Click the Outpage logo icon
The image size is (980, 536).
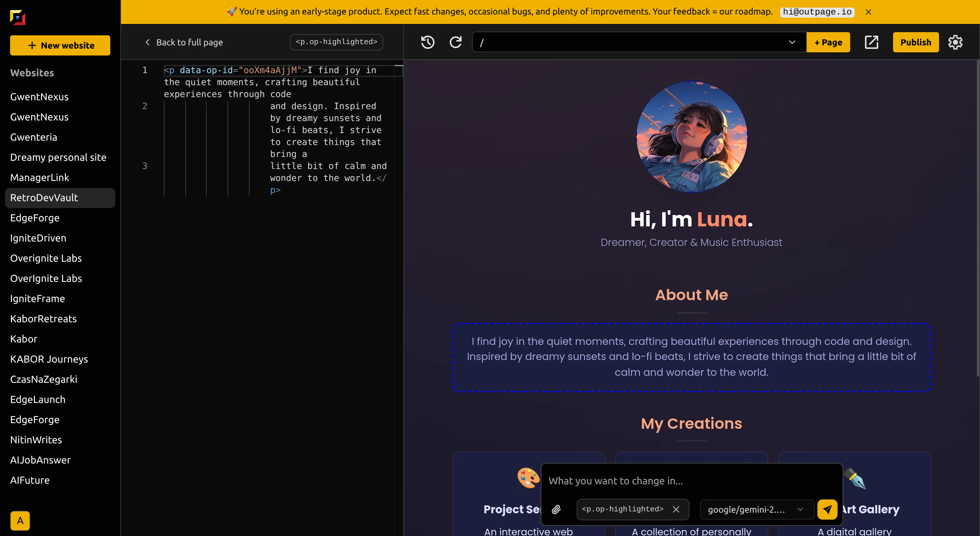coord(18,17)
